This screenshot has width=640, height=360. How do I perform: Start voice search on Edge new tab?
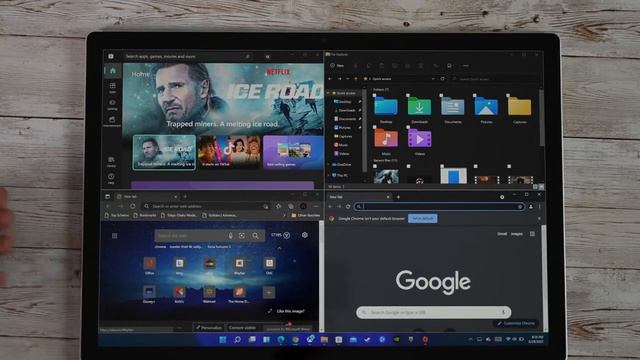(x=231, y=236)
